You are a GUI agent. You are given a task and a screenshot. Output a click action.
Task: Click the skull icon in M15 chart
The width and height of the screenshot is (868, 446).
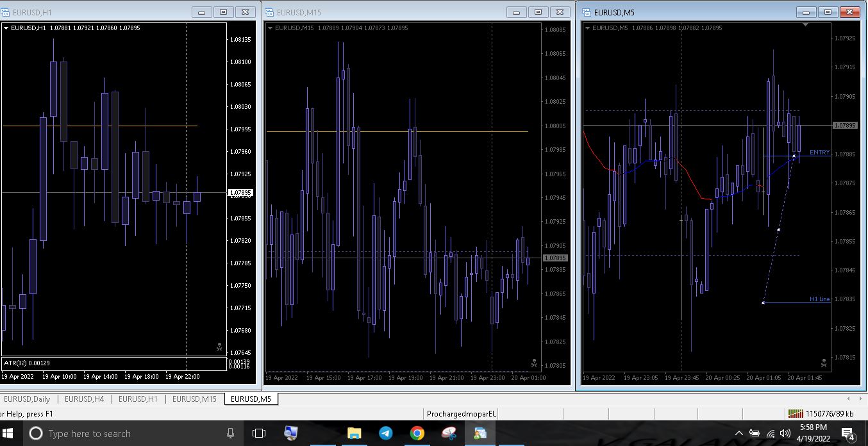534,363
